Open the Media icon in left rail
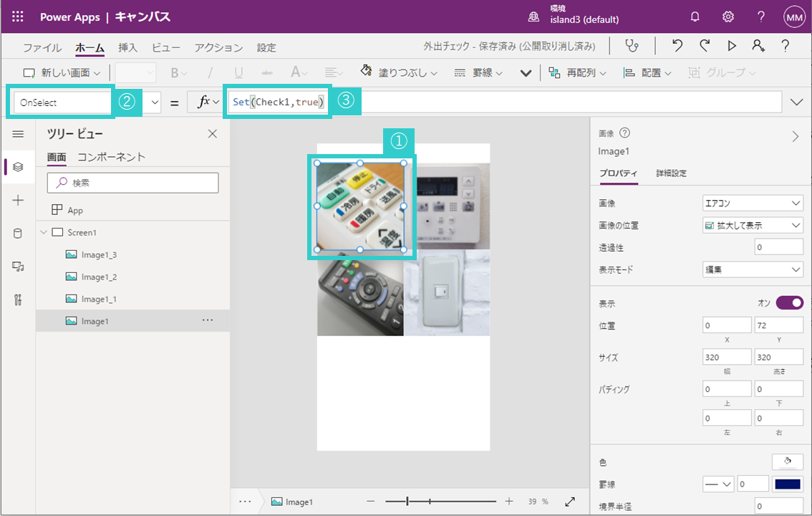This screenshot has height=516, width=812. coord(18,267)
